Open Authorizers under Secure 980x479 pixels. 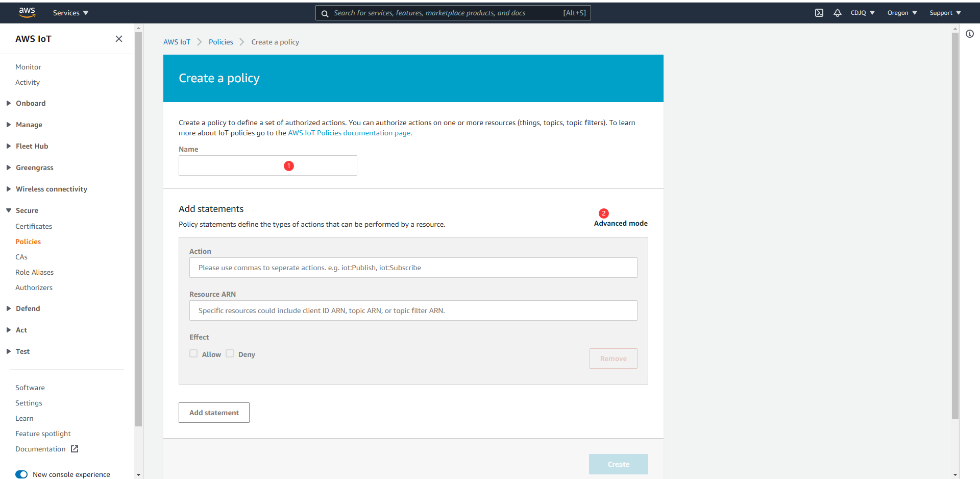(34, 288)
